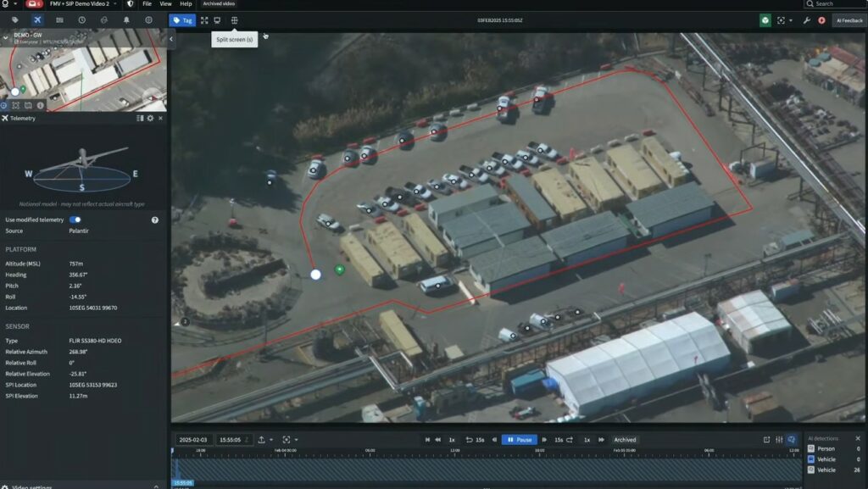Open the wrench tools icon
Viewport: 868px width, 489px height.
click(x=807, y=19)
